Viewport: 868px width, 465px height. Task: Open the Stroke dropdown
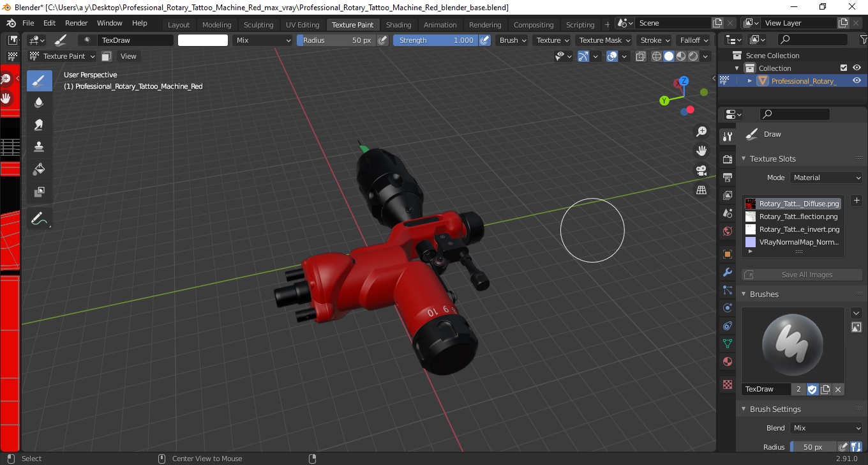point(655,40)
